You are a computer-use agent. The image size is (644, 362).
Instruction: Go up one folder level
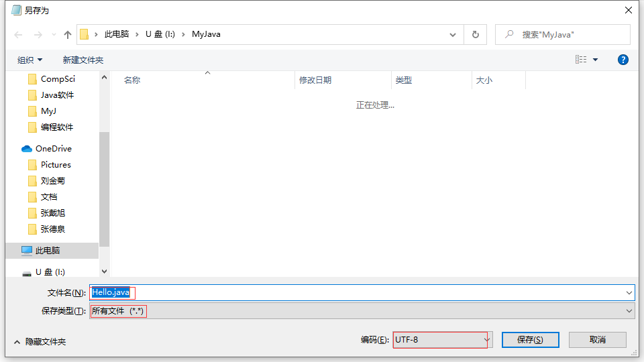click(68, 35)
